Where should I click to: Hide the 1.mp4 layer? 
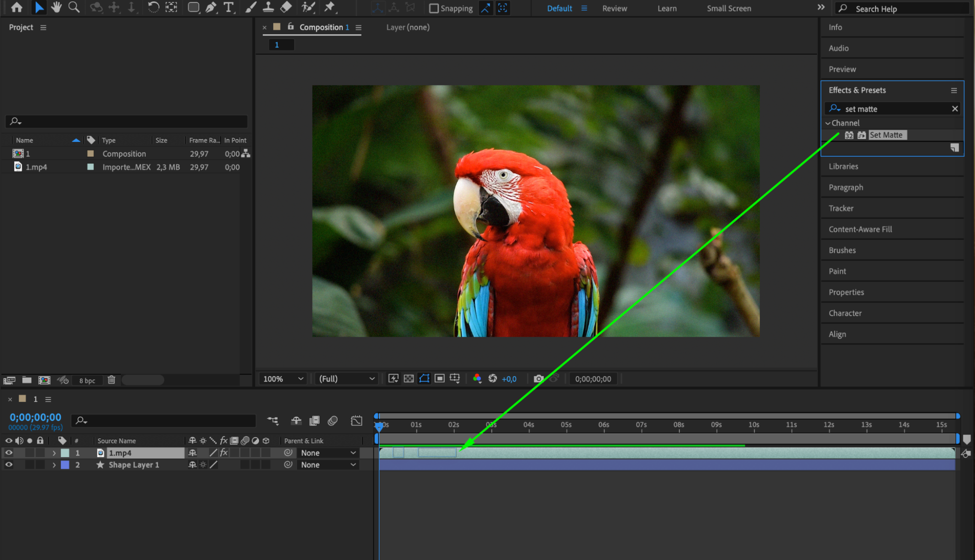click(9, 453)
